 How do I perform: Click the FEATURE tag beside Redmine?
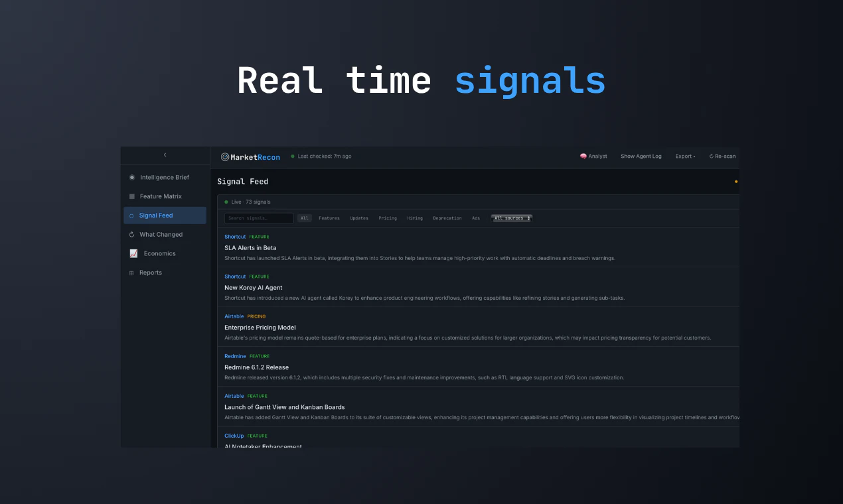(259, 356)
